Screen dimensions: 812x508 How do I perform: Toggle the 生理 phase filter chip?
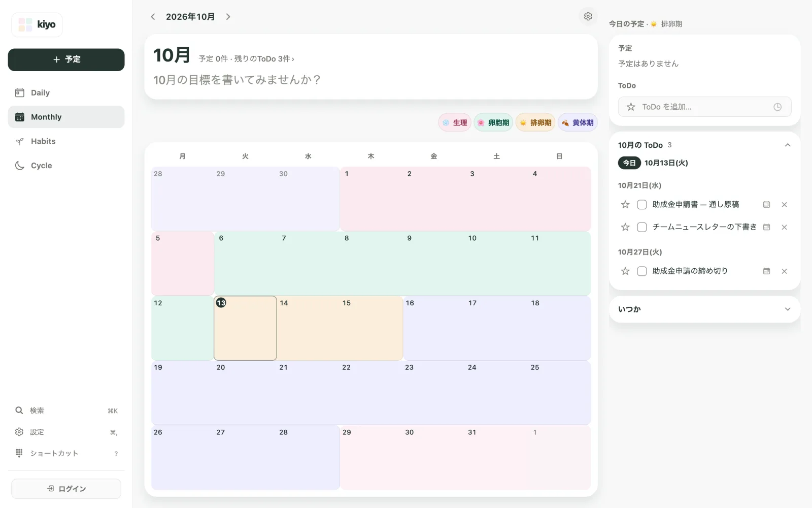(455, 122)
